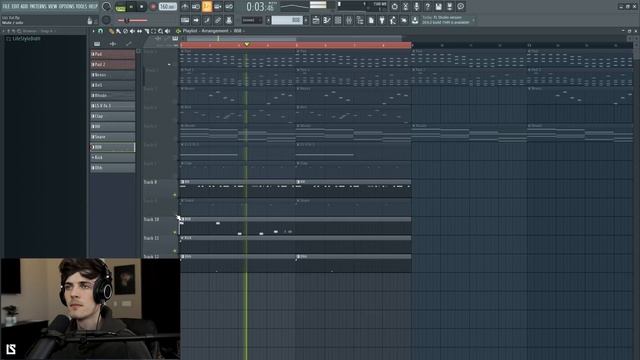Click the orange playhead marker on the timeline

(x=247, y=44)
